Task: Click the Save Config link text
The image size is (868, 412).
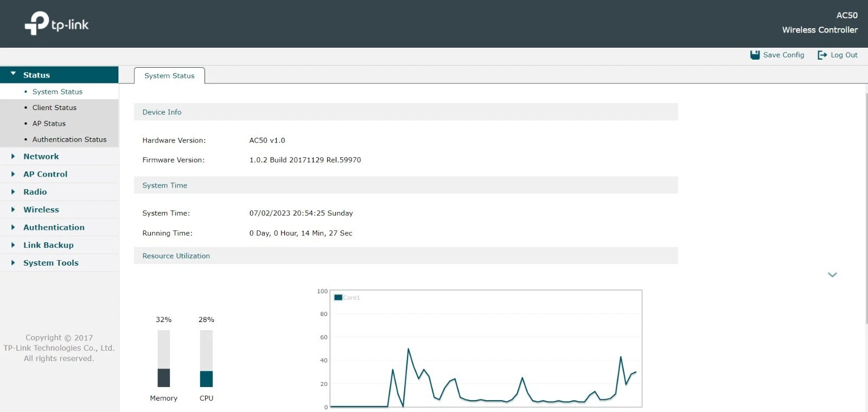Action: tap(783, 55)
